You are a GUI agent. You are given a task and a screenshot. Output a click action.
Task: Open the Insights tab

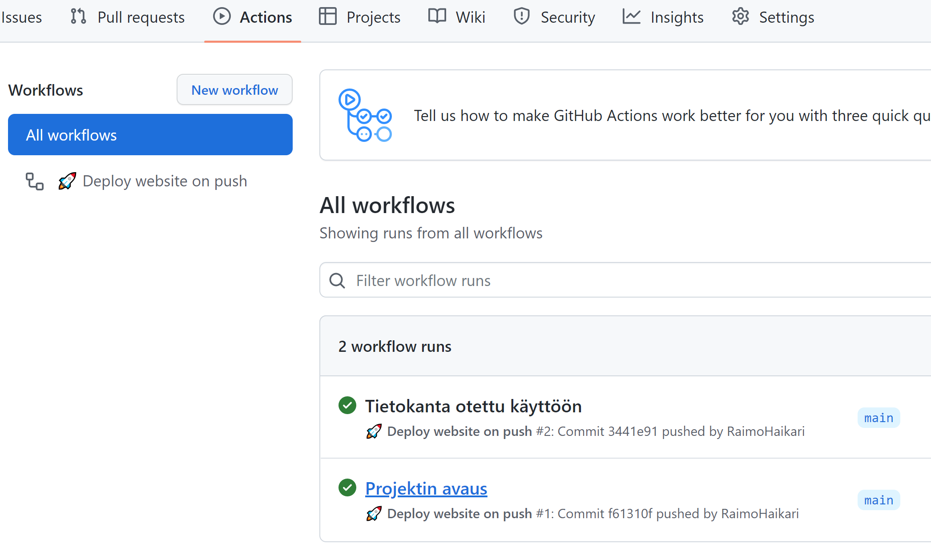click(663, 17)
